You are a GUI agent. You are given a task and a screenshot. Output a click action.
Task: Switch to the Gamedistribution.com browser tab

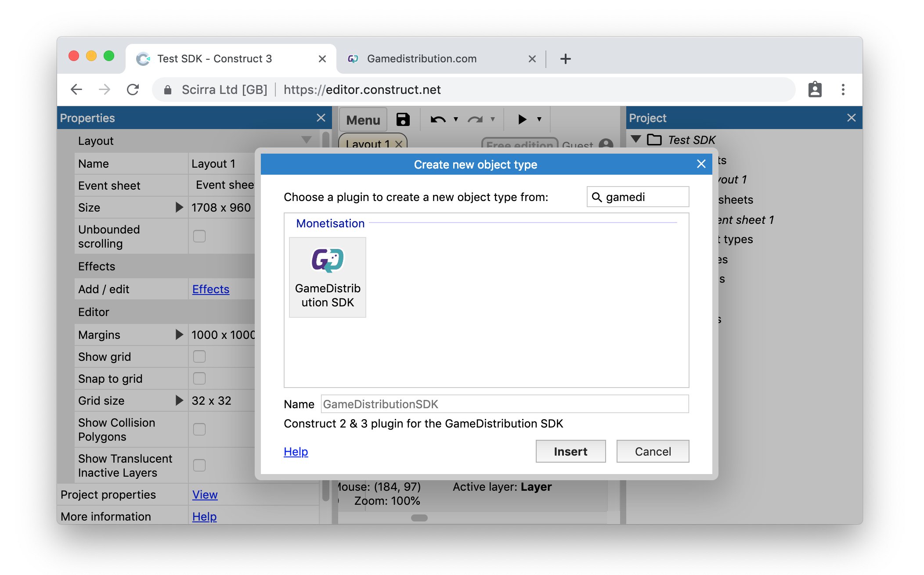tap(422, 59)
